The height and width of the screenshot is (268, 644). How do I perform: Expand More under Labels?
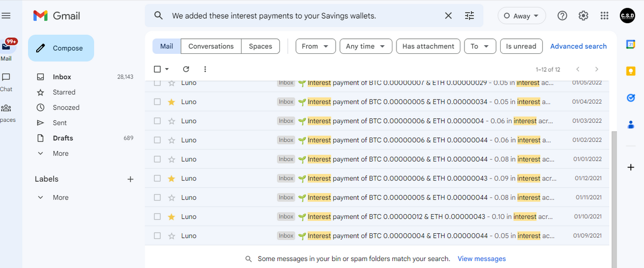pyautogui.click(x=60, y=198)
